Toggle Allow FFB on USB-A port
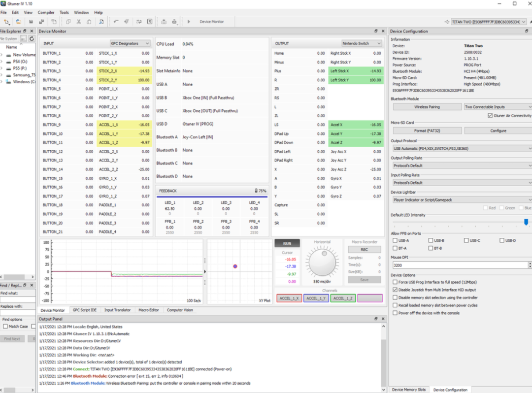 coord(395,240)
